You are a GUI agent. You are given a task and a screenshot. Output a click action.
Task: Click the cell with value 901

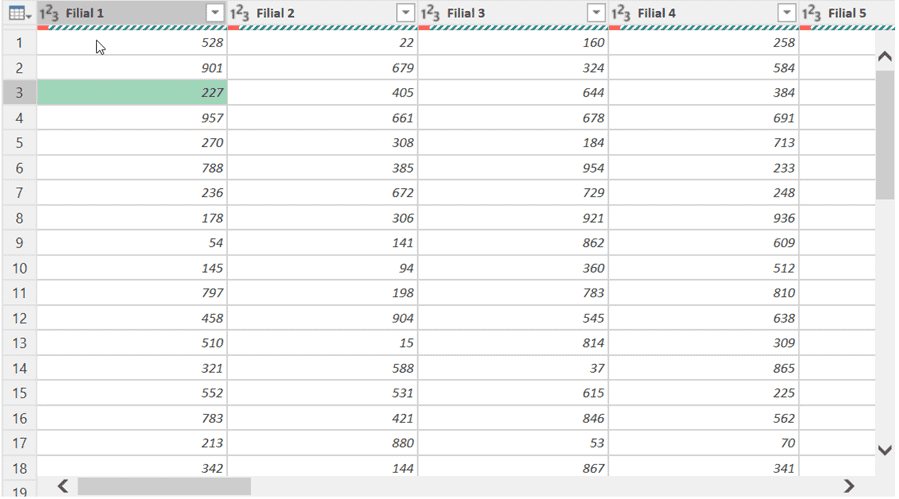coord(132,68)
